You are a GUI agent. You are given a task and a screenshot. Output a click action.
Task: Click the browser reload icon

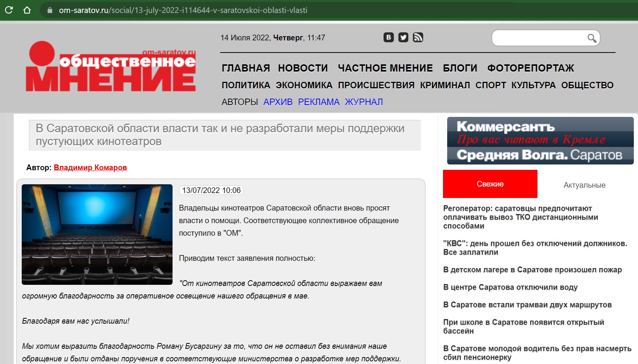pos(9,10)
